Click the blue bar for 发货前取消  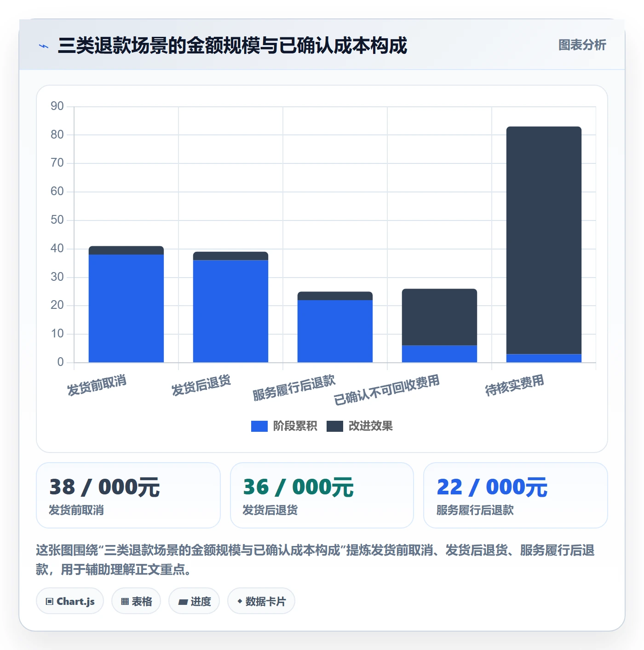(126, 308)
